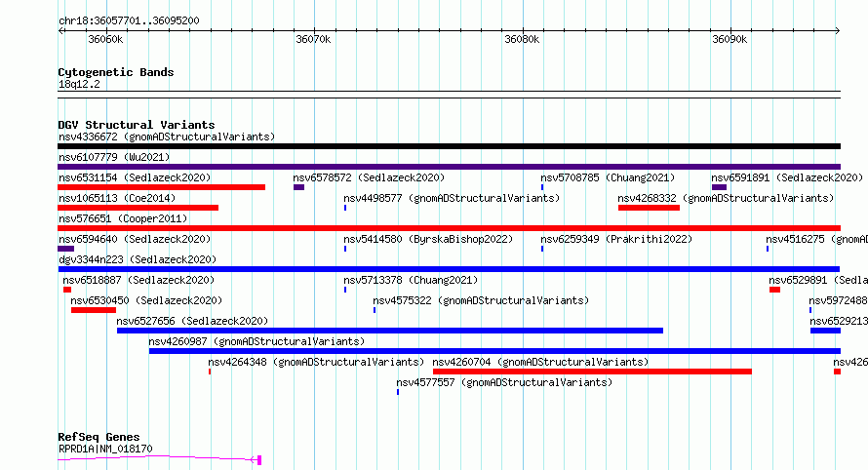This screenshot has height=470, width=868.
Task: Open nsv6594640 (Sedlazeck2020) variant label
Action: click(x=135, y=239)
